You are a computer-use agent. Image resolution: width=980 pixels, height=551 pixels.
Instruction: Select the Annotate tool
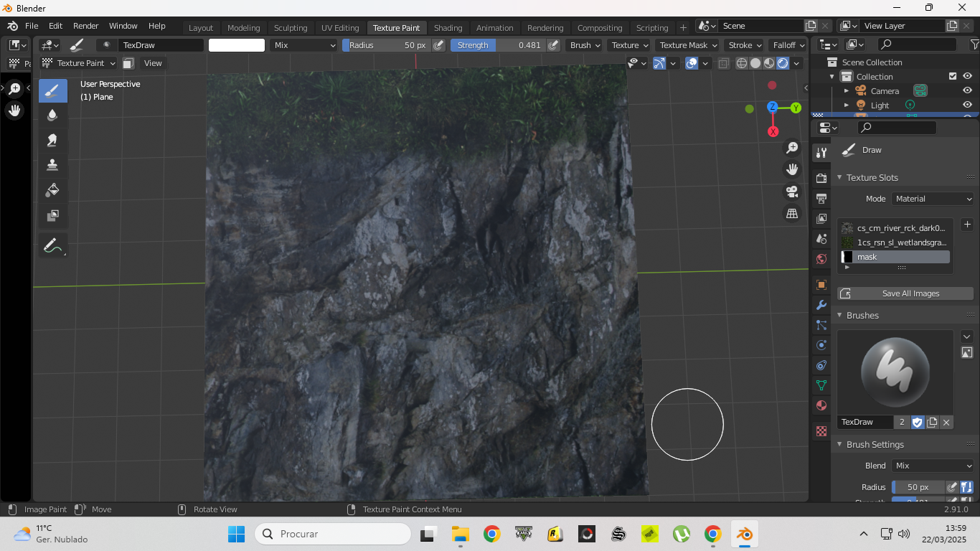point(52,245)
